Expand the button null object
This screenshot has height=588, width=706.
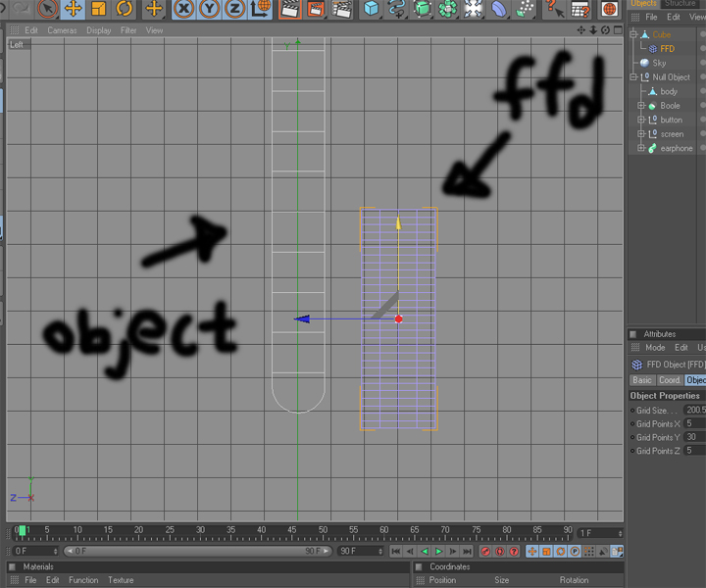tap(641, 120)
